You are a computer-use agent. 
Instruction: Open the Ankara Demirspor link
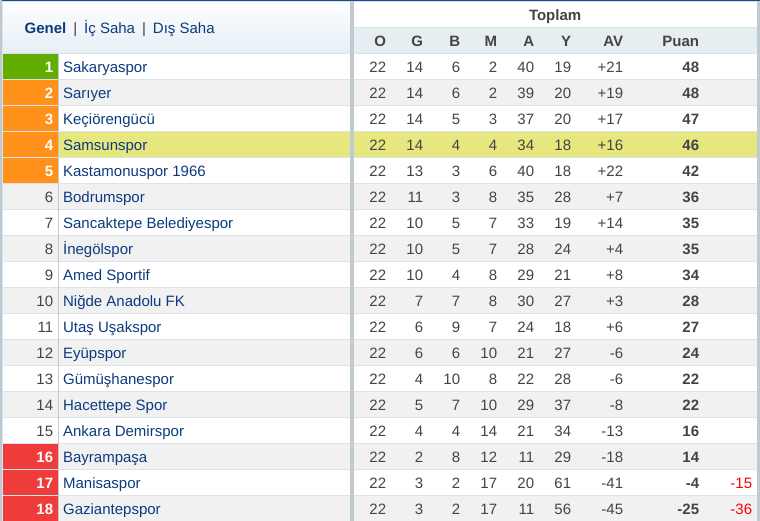click(x=123, y=431)
